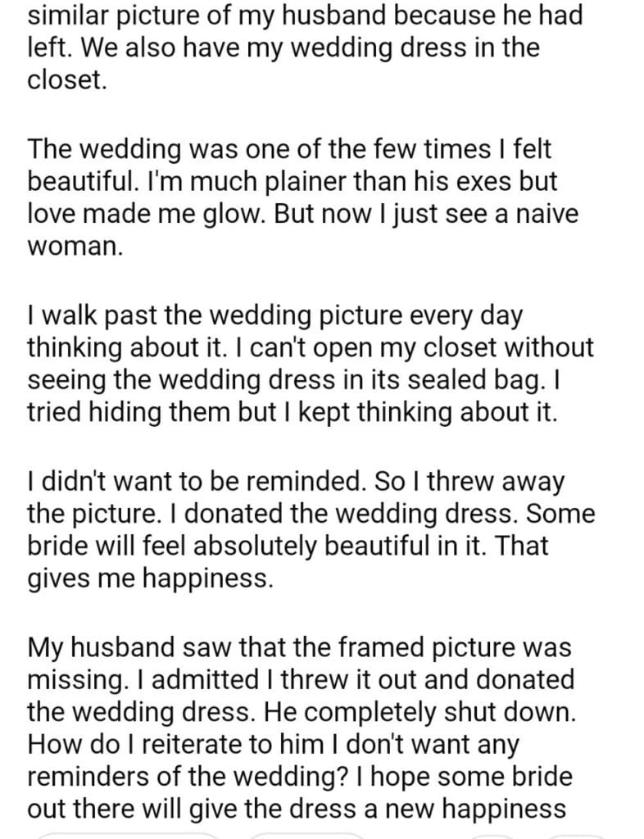
Task: Click the single word line "woman."
Action: (75, 248)
